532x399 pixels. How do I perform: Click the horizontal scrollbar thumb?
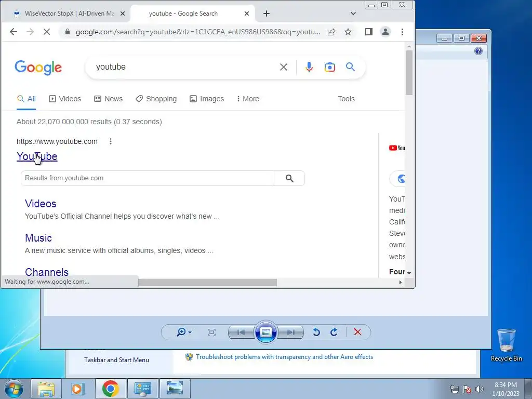(x=207, y=282)
